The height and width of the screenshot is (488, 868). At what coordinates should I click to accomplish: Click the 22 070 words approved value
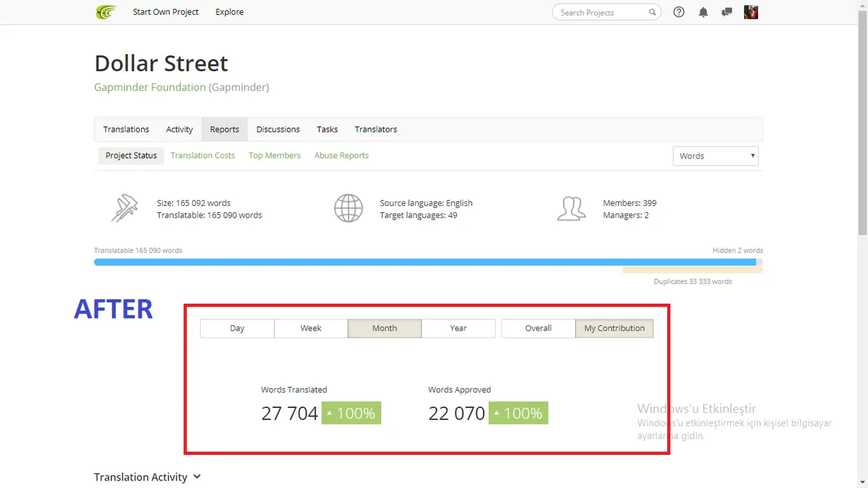coord(457,413)
